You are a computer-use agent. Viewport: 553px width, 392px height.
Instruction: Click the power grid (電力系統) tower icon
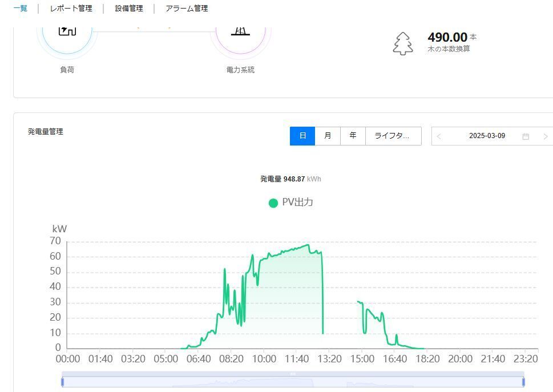[240, 31]
